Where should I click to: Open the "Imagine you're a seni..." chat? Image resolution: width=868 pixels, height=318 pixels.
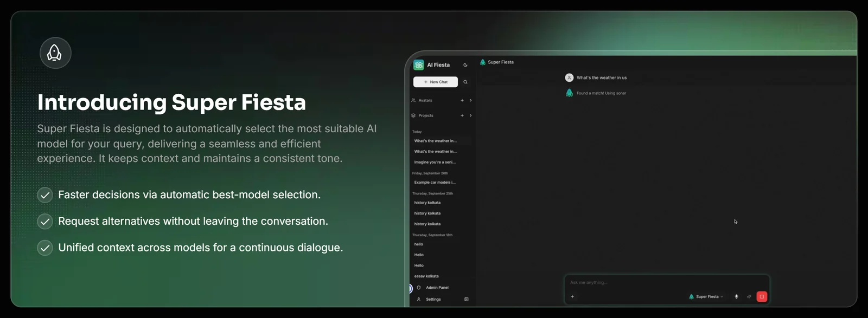click(x=435, y=162)
